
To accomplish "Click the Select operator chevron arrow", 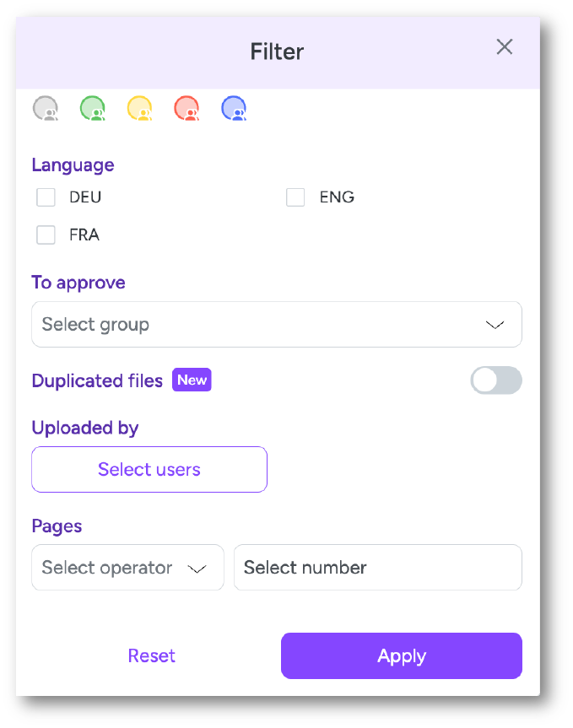I will pos(197,569).
